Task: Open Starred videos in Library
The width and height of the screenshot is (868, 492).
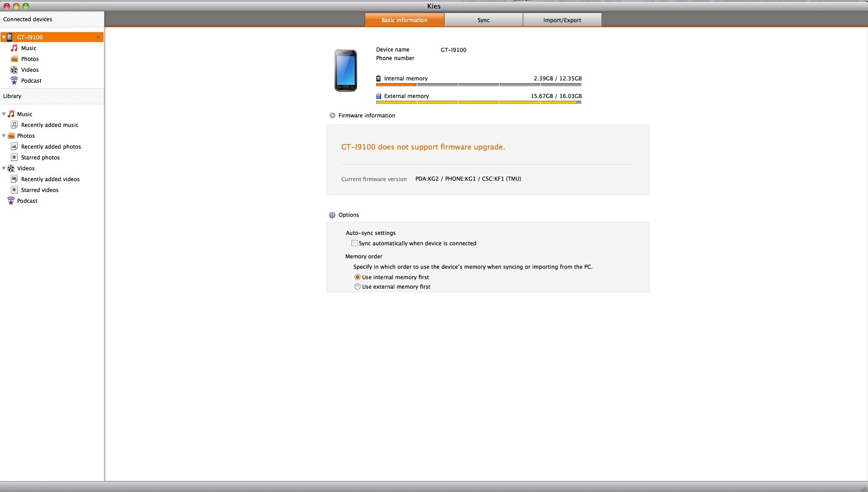Action: point(40,190)
